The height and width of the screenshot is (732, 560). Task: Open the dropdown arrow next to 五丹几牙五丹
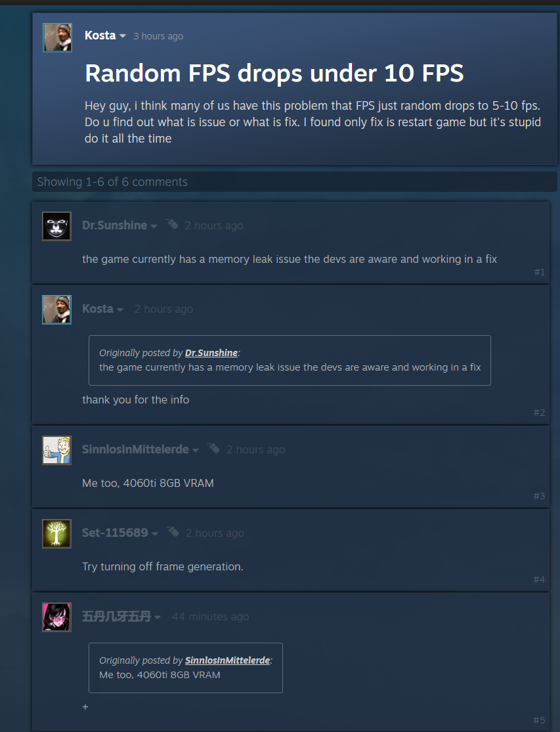pyautogui.click(x=158, y=617)
